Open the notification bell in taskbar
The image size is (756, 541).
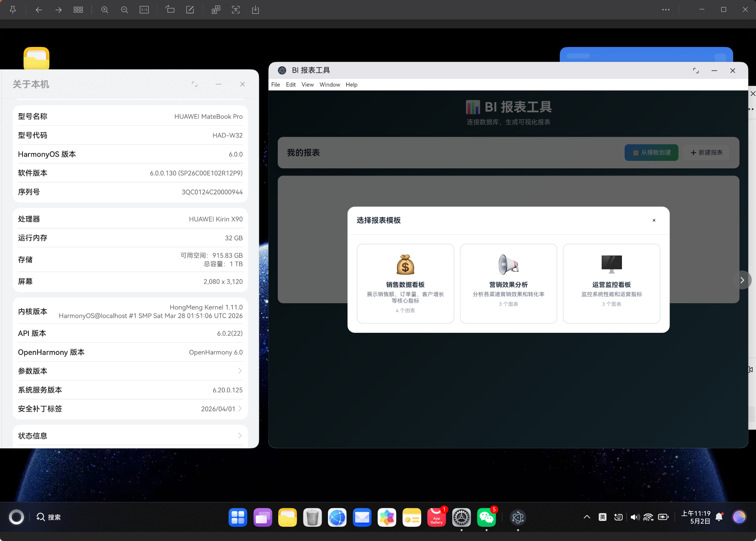tap(719, 517)
